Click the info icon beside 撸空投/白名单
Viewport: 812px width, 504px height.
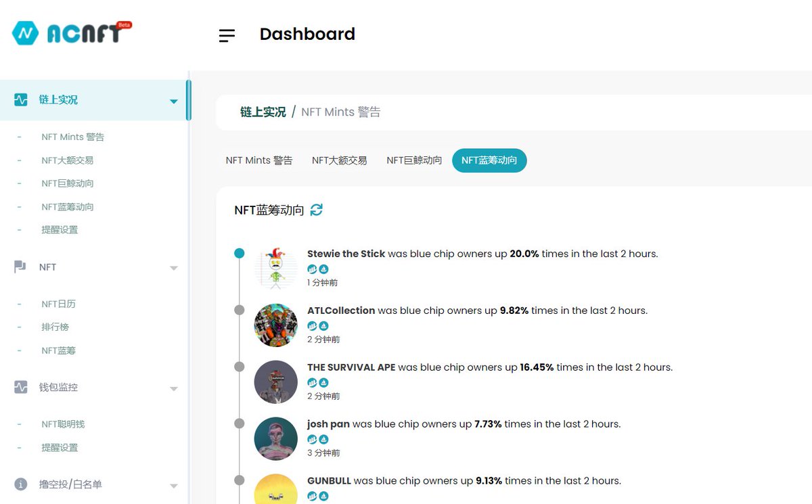[21, 484]
